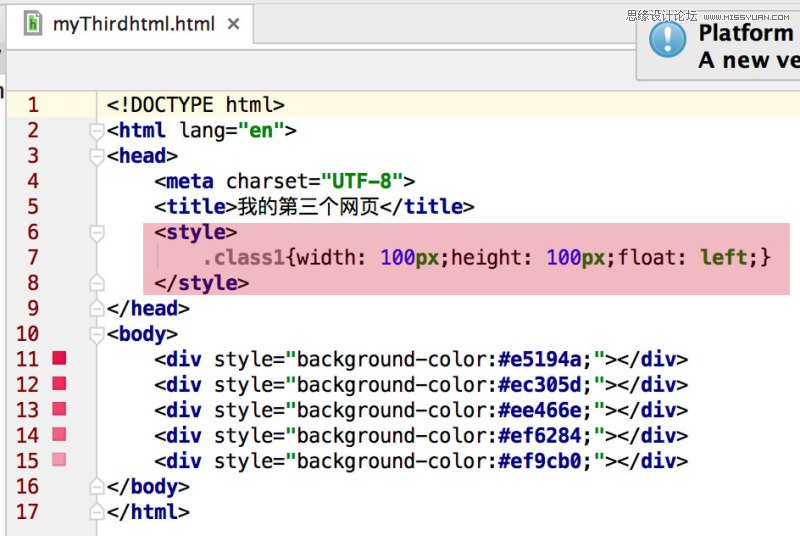
Task: Click the HTML file icon in the tab
Action: click(x=34, y=23)
